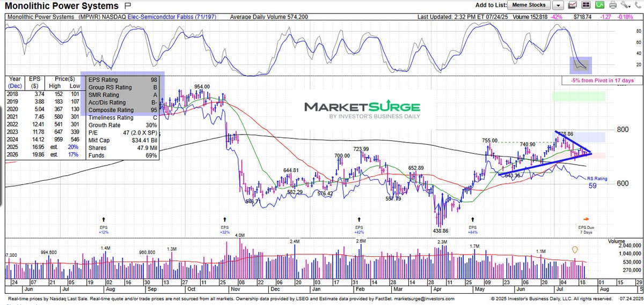The width and height of the screenshot is (644, 305).
Task: Click the 740.90 price label
Action: [527, 144]
